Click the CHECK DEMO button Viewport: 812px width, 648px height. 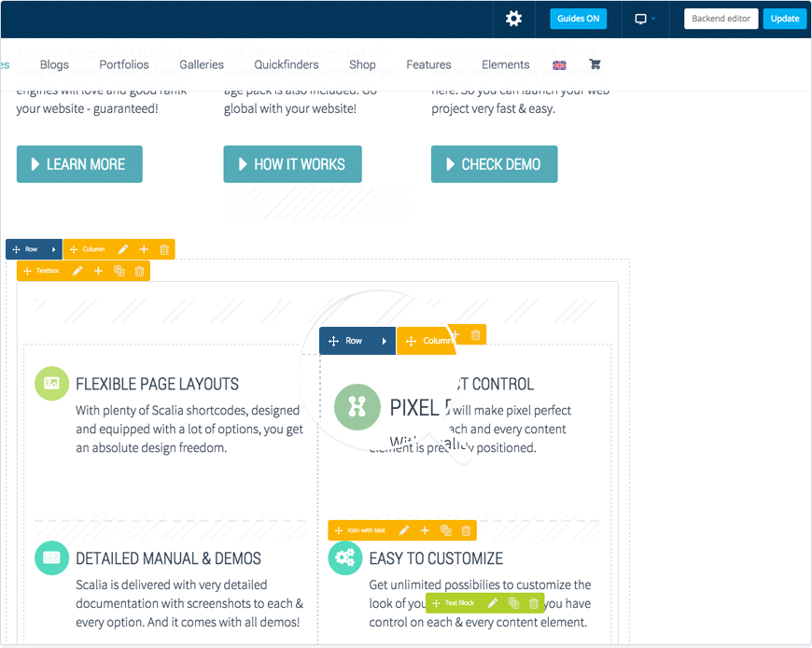click(x=494, y=164)
